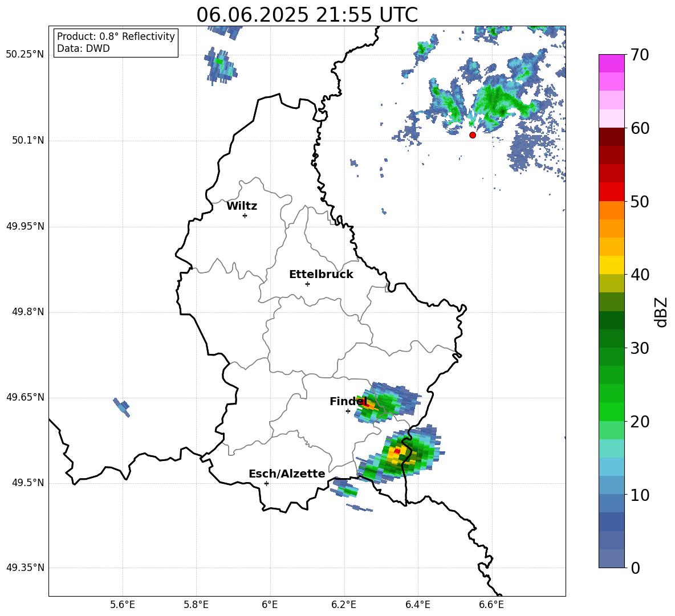Click the 'Data: DWD' label

tap(83, 48)
